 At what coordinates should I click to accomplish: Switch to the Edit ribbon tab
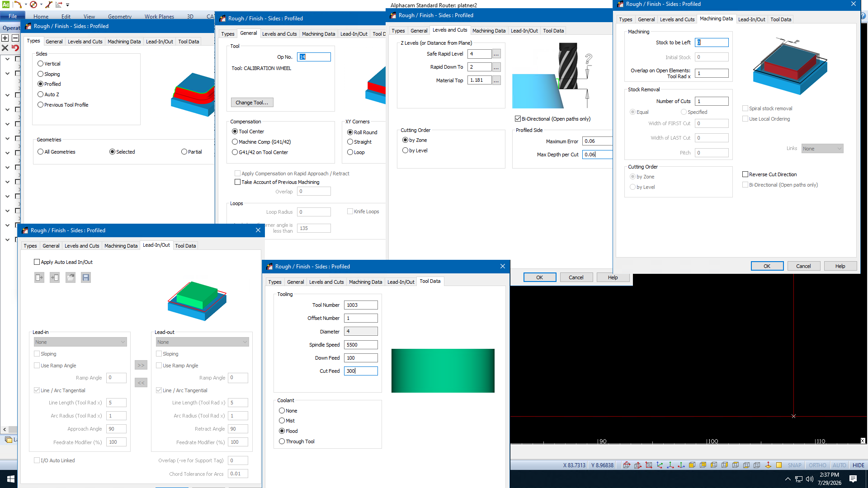66,16
